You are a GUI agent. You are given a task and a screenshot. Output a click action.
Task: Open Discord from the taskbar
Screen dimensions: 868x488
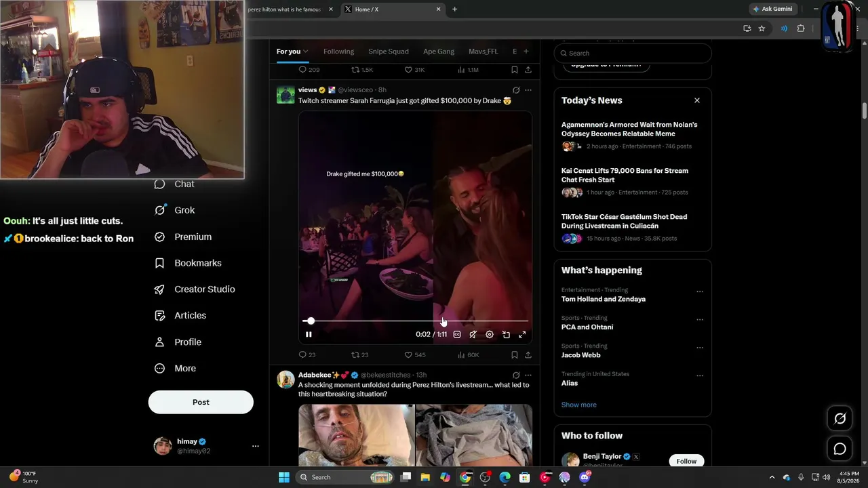click(x=585, y=477)
